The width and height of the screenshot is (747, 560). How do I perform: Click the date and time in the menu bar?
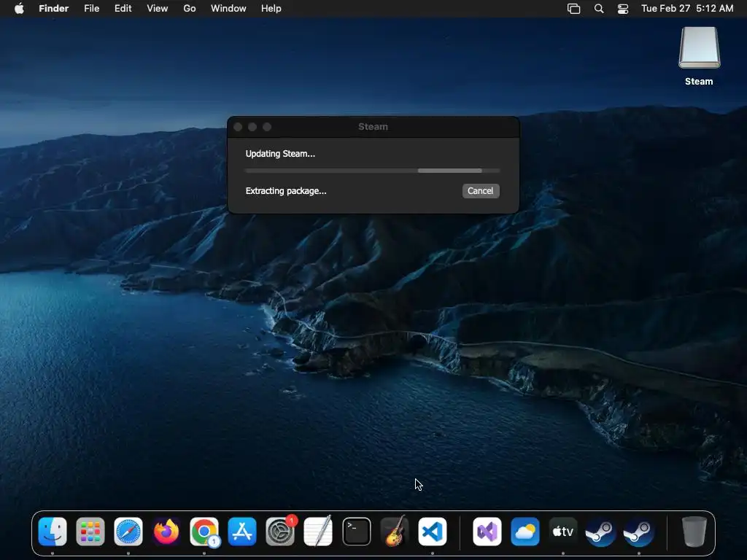pos(687,9)
